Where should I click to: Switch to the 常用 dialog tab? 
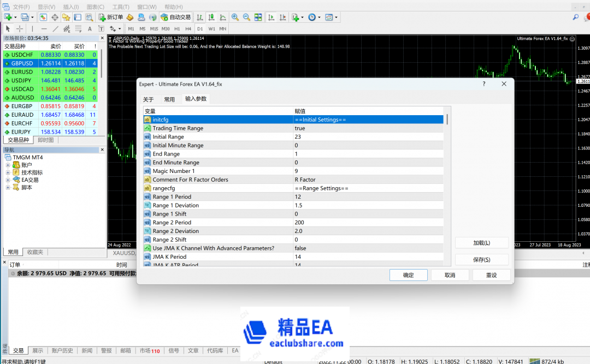coord(169,99)
